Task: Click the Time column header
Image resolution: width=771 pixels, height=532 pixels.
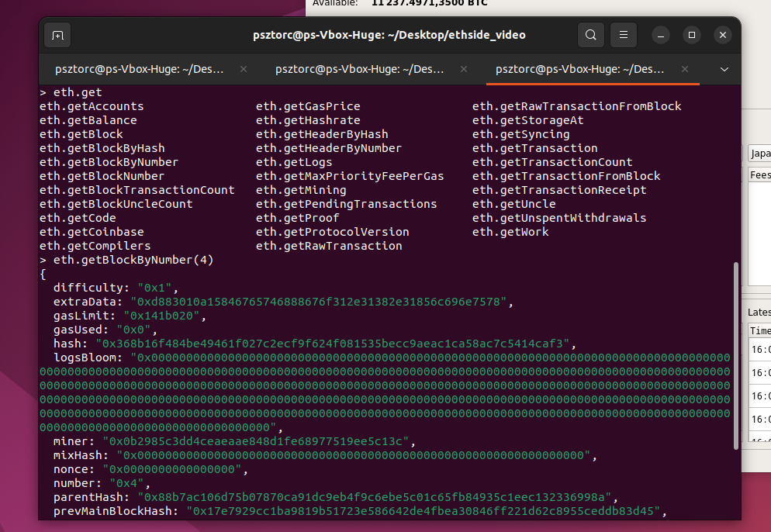Action: click(x=760, y=330)
